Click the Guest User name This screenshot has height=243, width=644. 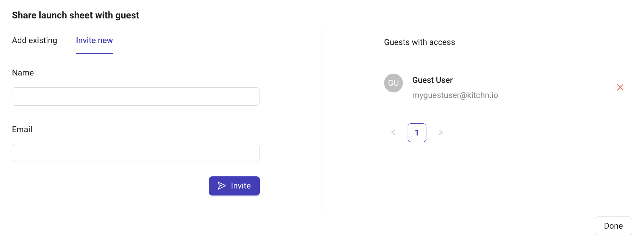(432, 80)
